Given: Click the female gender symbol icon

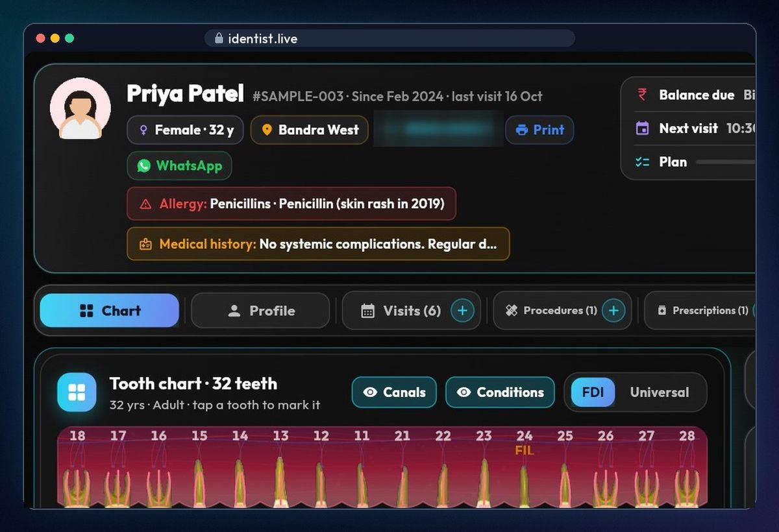Looking at the screenshot, I should click(143, 130).
